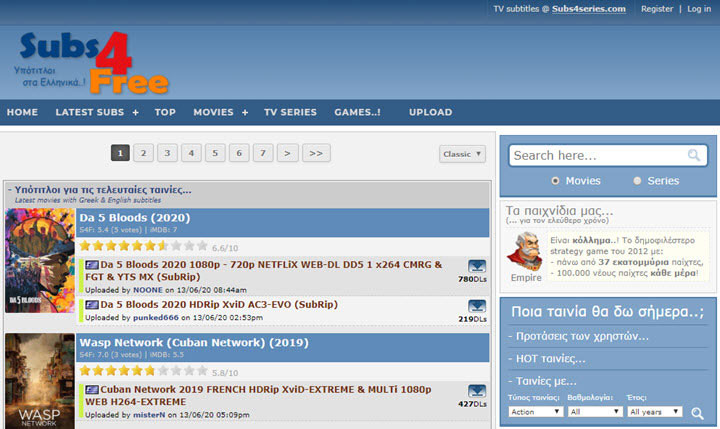
Task: Open uploader misterN profile
Action: (149, 415)
